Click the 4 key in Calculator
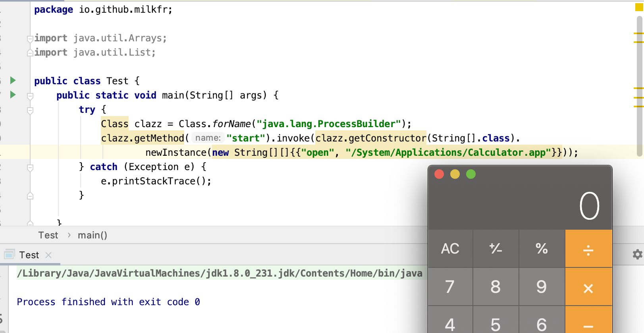 click(x=450, y=320)
